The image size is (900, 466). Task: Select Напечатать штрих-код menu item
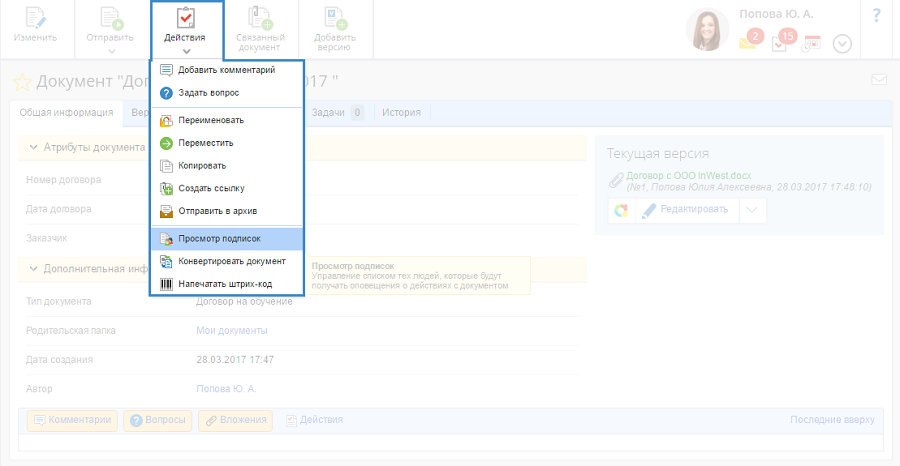(227, 284)
